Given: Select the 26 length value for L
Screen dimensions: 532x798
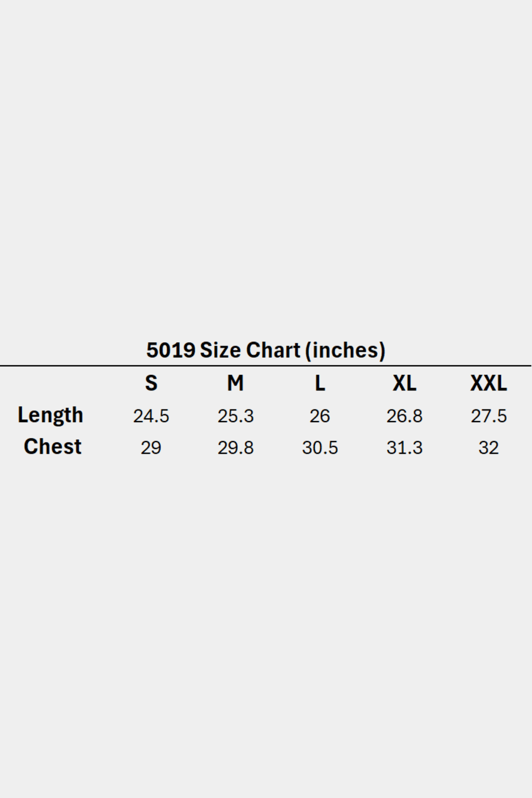Looking at the screenshot, I should (x=320, y=416).
